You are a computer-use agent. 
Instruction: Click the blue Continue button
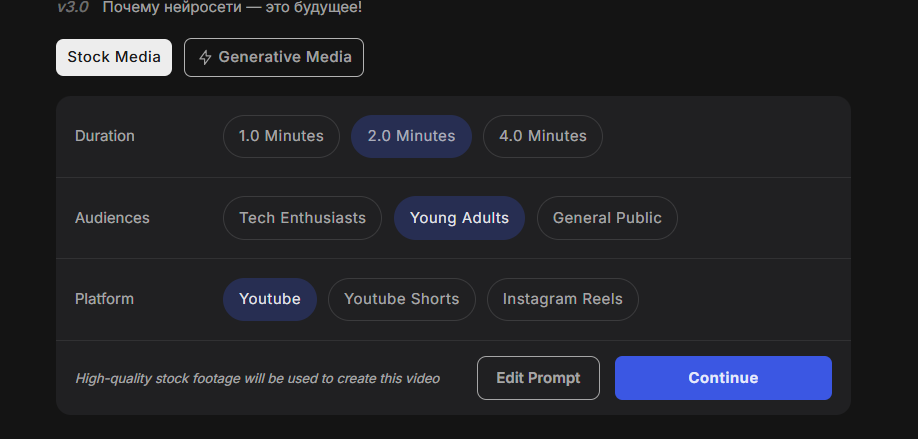click(723, 378)
